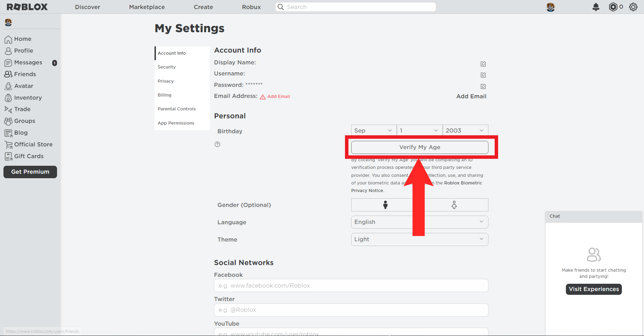Click the Facebook URL input field
The image size is (644, 336).
click(351, 285)
